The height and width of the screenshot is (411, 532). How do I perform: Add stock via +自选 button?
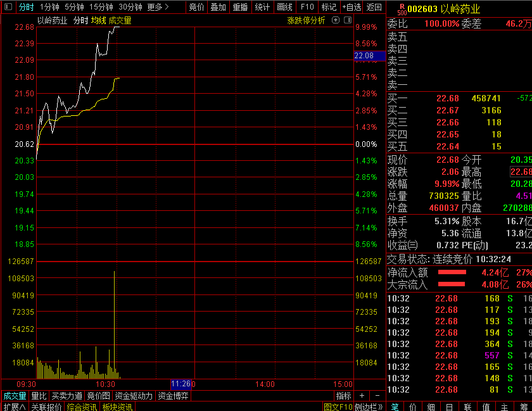point(351,7)
